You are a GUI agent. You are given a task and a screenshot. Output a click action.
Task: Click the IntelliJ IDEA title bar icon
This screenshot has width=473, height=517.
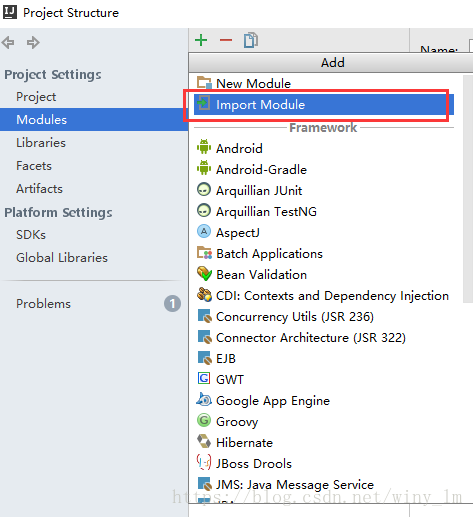10,12
